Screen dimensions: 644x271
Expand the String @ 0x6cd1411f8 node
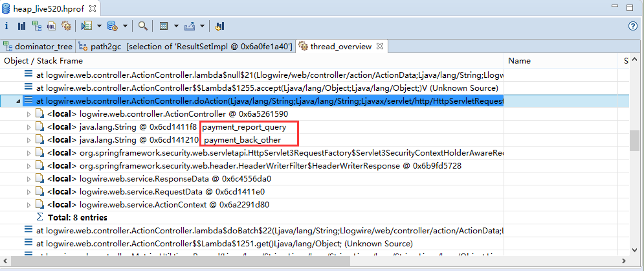click(x=28, y=127)
